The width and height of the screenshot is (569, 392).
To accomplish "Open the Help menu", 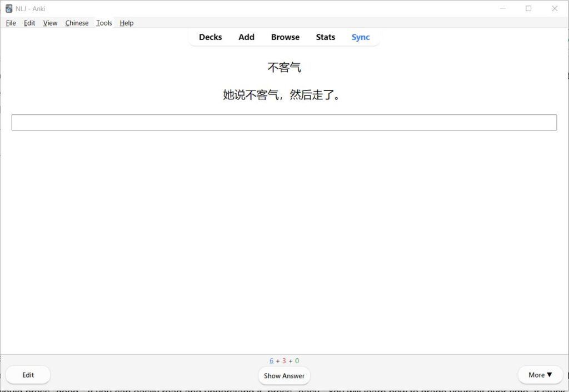I will point(126,23).
